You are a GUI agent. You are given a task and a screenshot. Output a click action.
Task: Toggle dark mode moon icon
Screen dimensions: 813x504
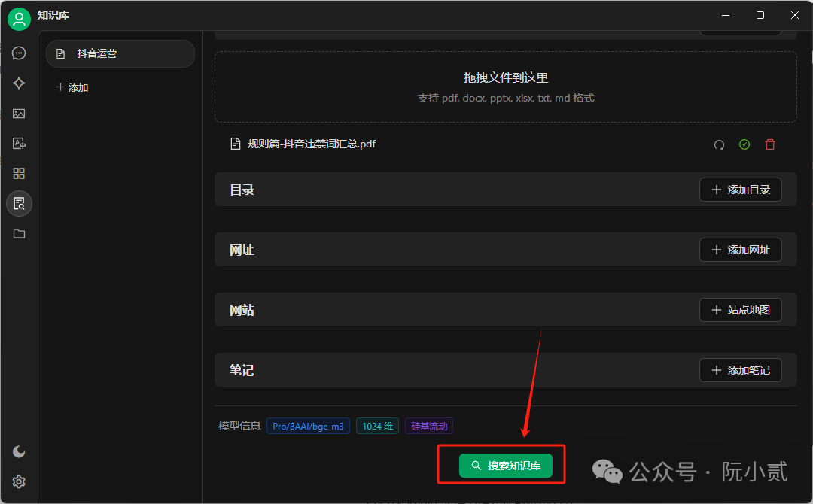coord(19,451)
